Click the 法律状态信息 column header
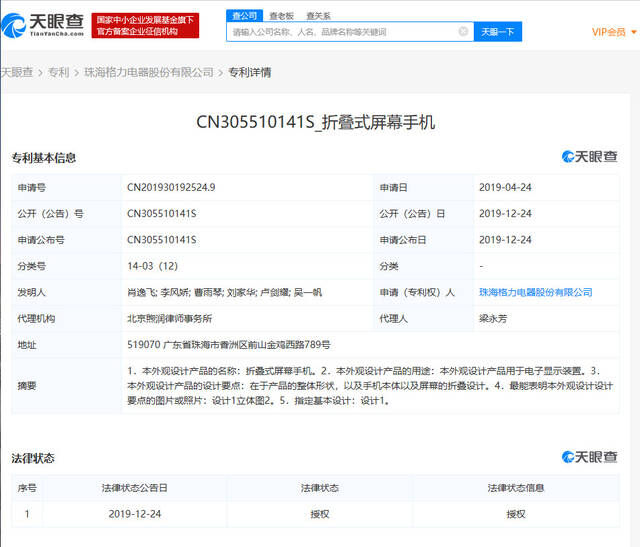Screen dimensions: 640x547 coord(516,488)
